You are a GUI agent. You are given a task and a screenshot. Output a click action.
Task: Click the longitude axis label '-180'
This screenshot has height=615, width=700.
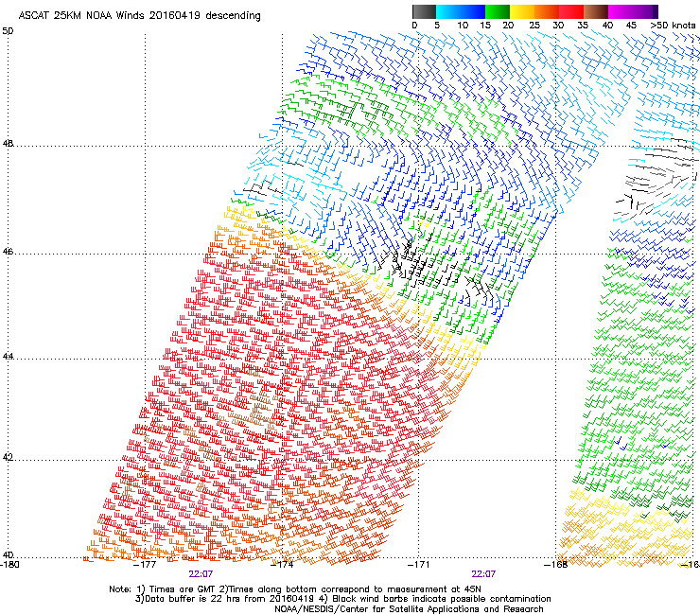point(9,565)
